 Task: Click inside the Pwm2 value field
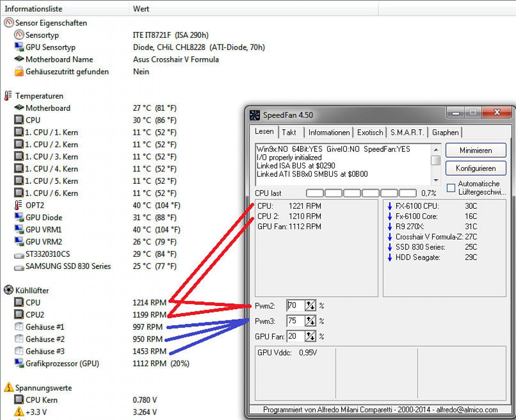point(296,306)
